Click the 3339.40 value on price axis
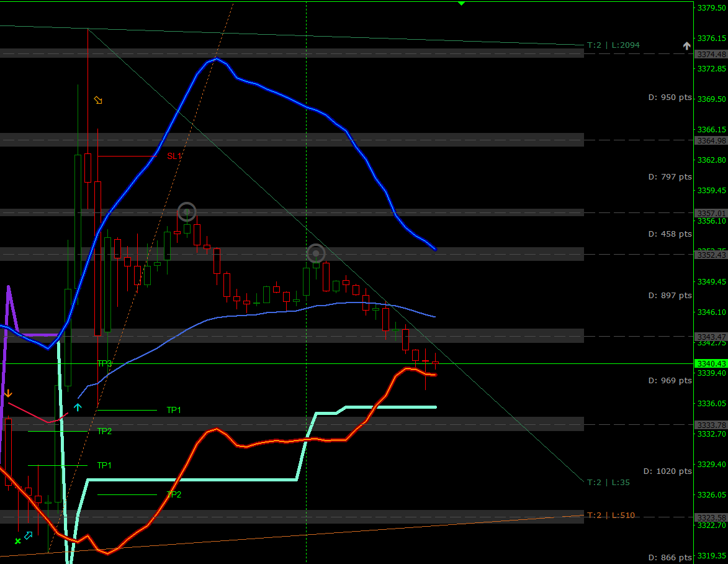The height and width of the screenshot is (564, 728). click(x=712, y=373)
